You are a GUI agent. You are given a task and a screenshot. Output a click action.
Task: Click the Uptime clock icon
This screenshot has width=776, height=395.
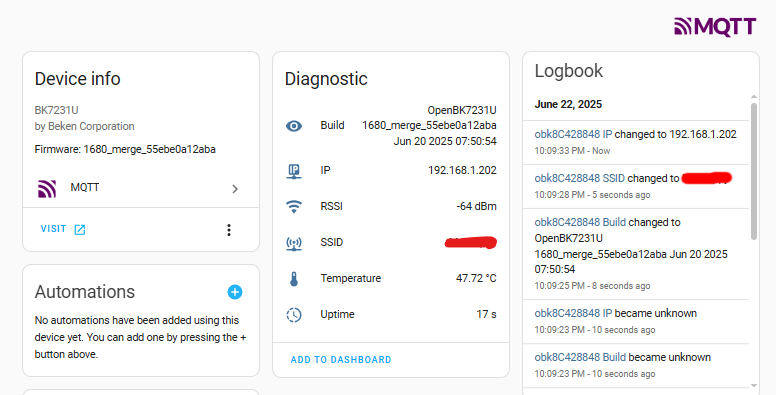pos(294,314)
